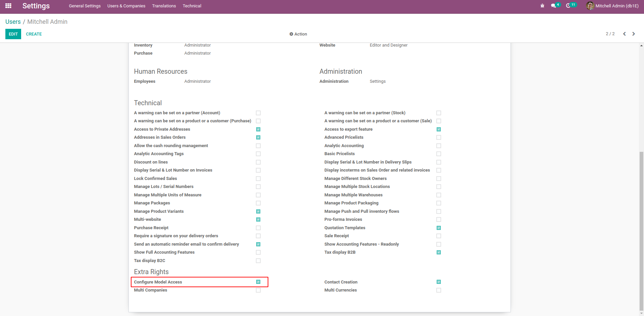Toggle Basic Pricelists checkbox

coord(439,154)
